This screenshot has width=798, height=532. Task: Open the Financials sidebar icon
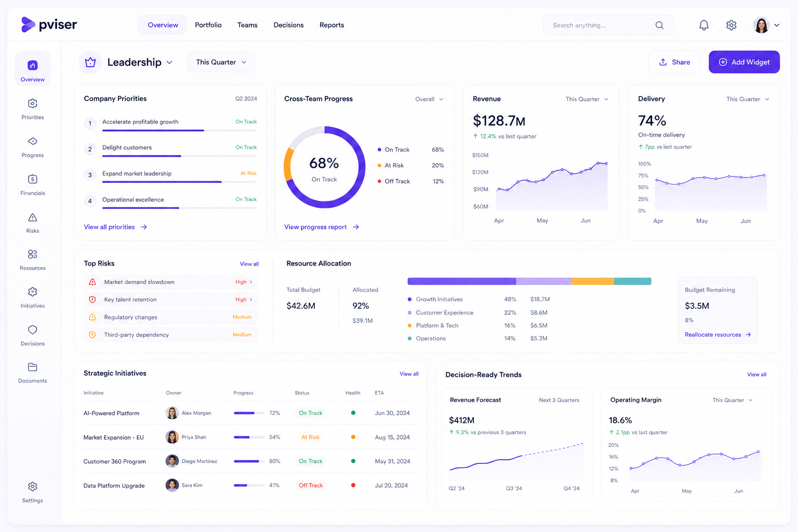[x=32, y=179]
